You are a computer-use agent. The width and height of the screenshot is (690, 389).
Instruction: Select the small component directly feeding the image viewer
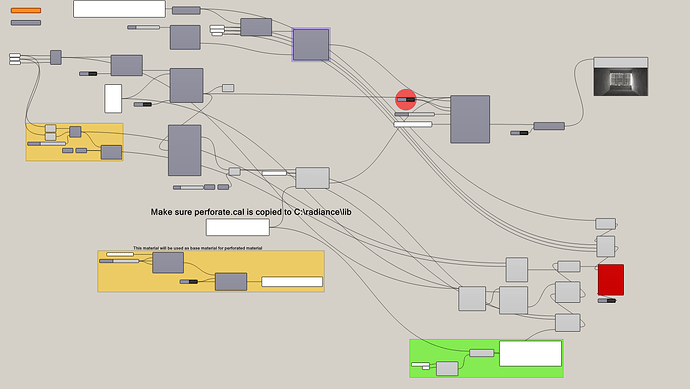(549, 126)
